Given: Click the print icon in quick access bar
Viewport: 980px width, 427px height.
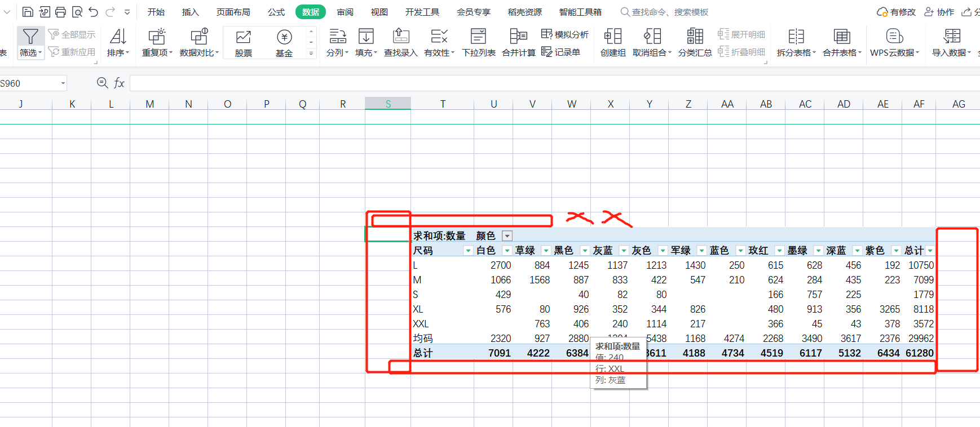Looking at the screenshot, I should [60, 12].
